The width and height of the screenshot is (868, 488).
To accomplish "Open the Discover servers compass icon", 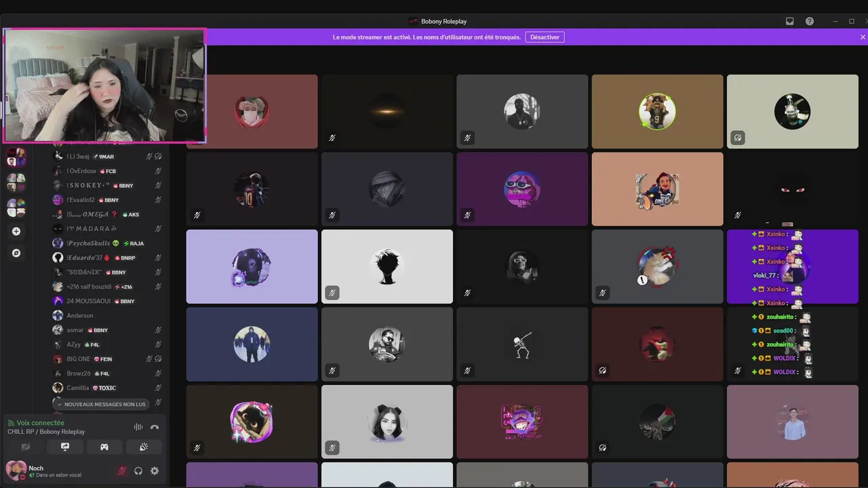I will pos(16,253).
